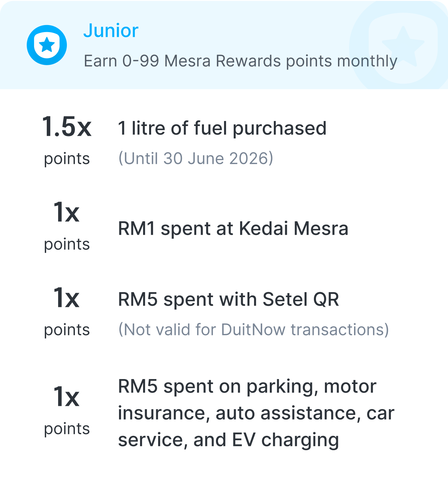The image size is (448, 479).
Task: Click 'points' label in parking row
Action: (x=67, y=429)
